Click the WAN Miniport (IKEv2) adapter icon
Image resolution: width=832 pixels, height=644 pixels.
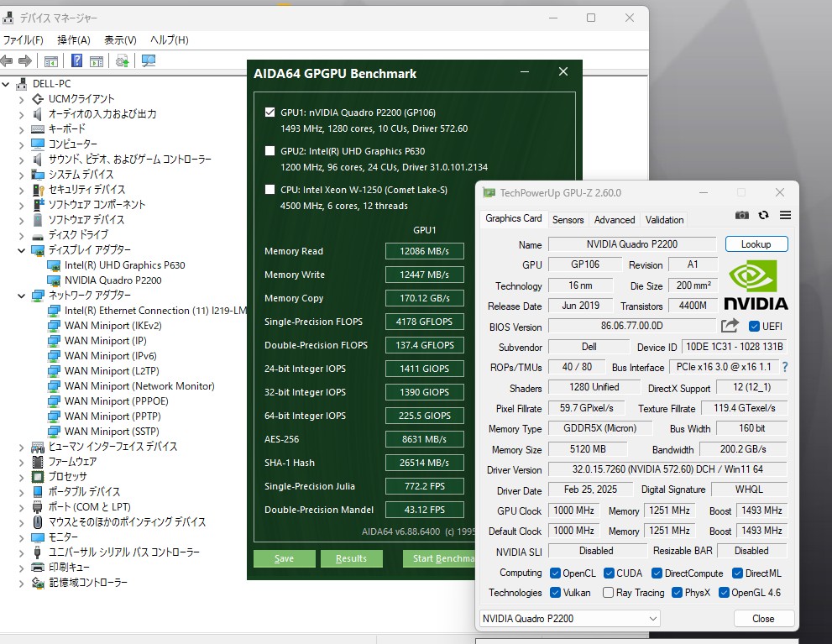(x=54, y=326)
